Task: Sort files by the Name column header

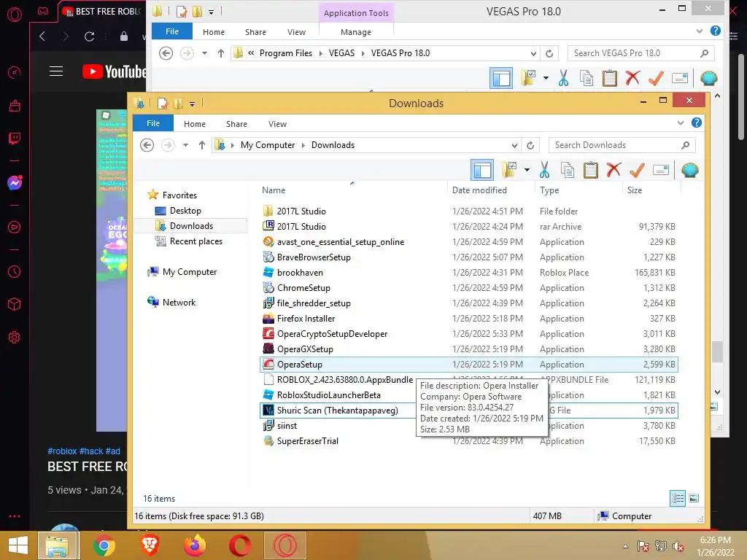Action: 274,190
